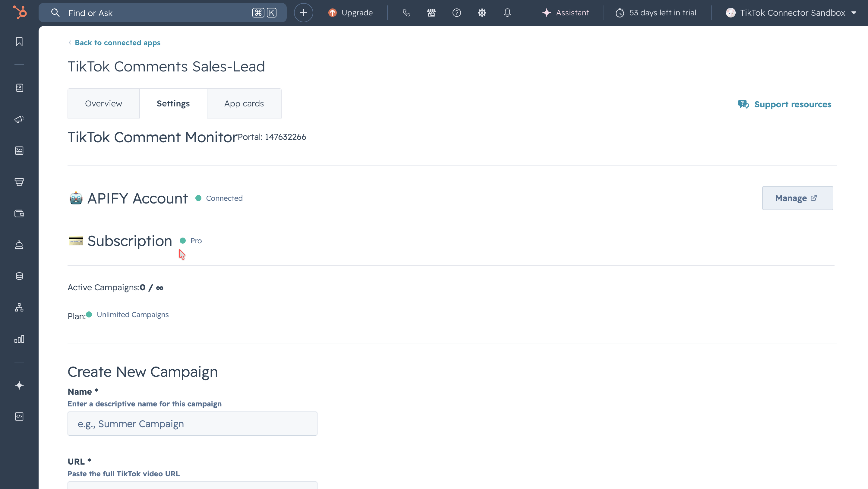This screenshot has width=868, height=489.
Task: Click the Subscription heading
Action: point(130,241)
